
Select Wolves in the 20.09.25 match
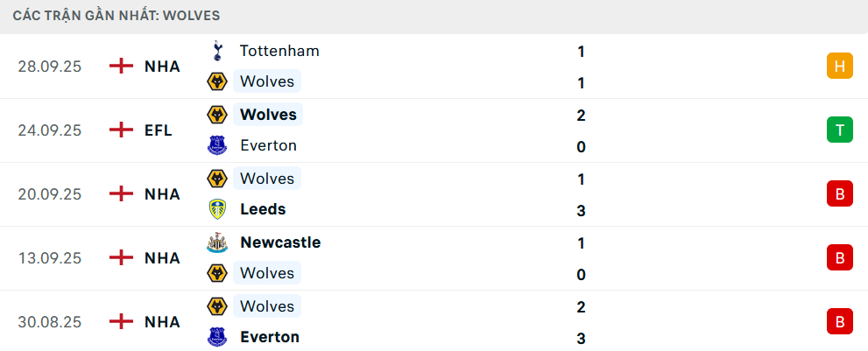coord(266,179)
